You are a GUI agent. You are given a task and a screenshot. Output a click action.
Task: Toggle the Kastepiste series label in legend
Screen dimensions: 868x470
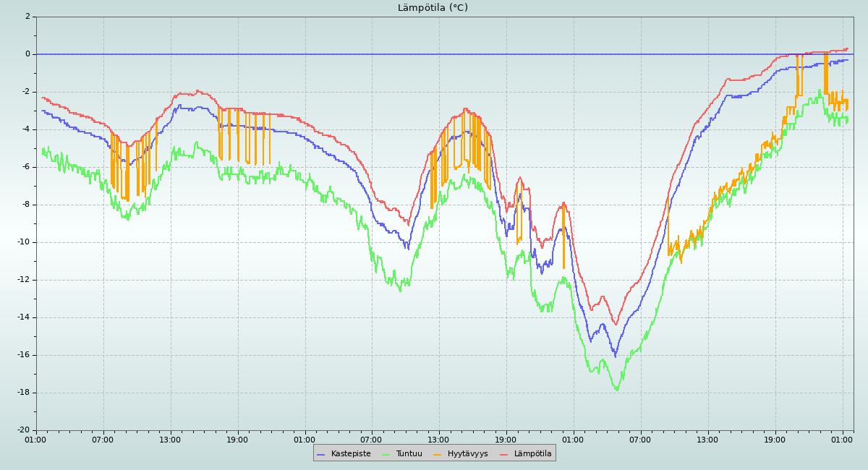[350, 454]
